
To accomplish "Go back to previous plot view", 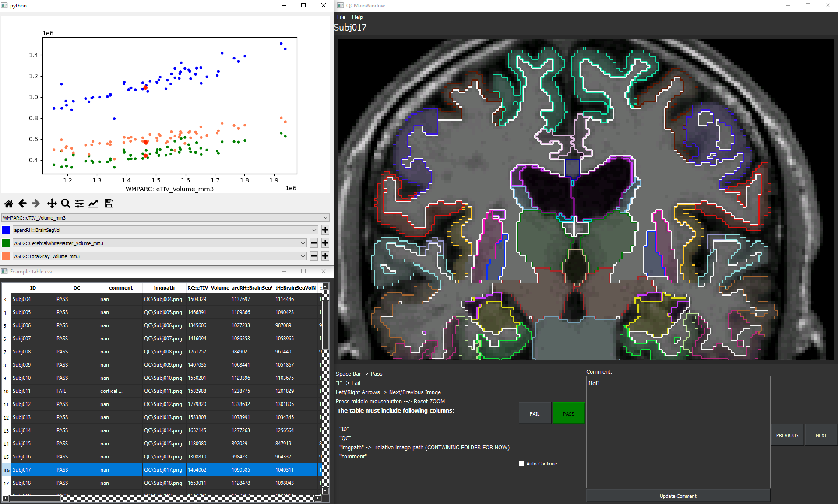I will pyautogui.click(x=22, y=203).
